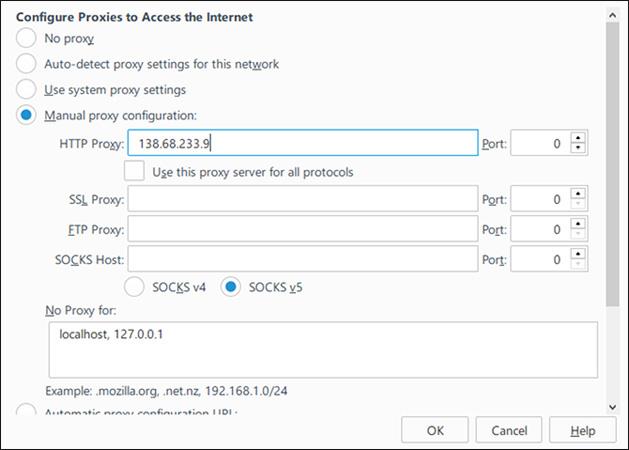Select Use system proxy settings option
Screen dimensions: 629x450
coord(26,89)
